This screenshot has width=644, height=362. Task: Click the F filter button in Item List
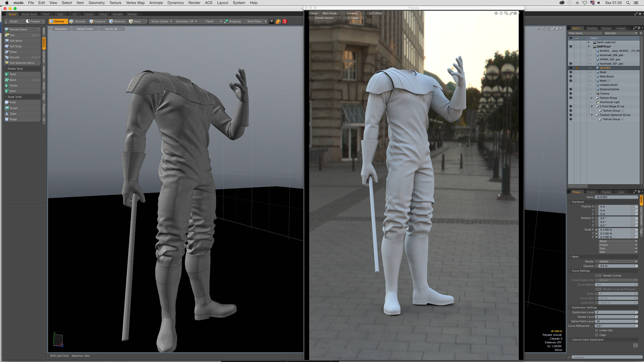[641, 33]
